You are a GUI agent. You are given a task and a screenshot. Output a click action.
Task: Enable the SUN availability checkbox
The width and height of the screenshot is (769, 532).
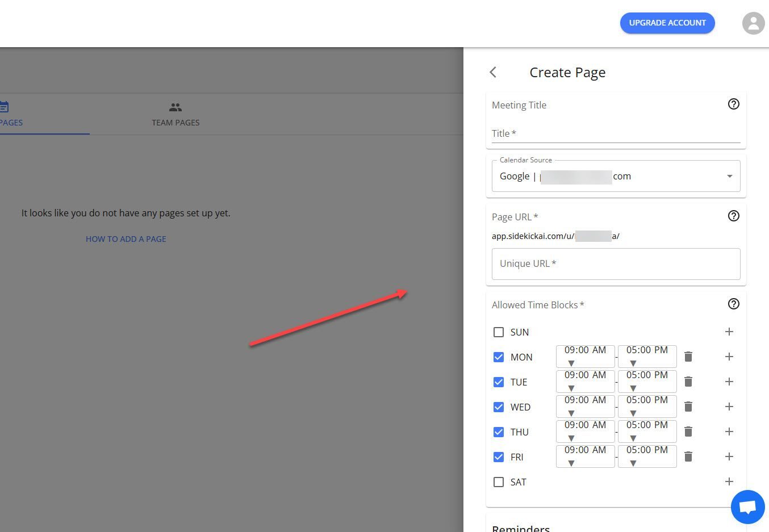(499, 332)
